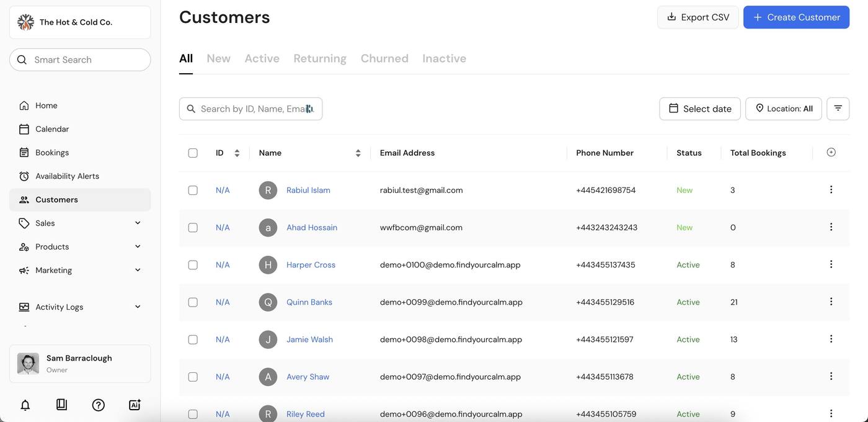Check the Jamie Walsh row checkbox
Viewport: 868px width, 422px height.
[x=193, y=339]
